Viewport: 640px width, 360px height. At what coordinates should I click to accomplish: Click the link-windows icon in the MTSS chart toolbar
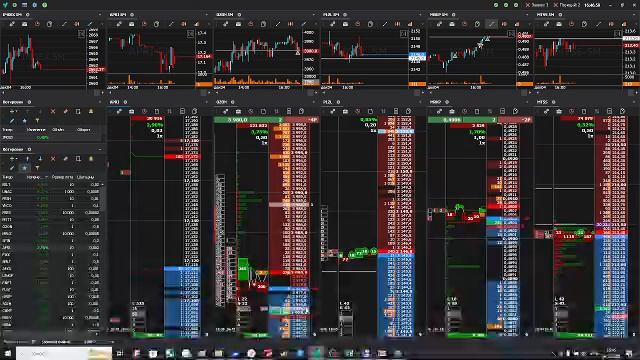(547, 24)
